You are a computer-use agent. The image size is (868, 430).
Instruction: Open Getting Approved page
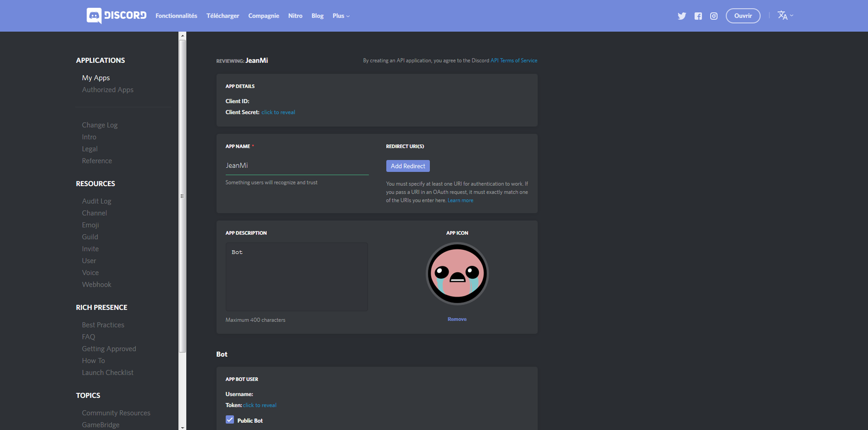pyautogui.click(x=109, y=349)
